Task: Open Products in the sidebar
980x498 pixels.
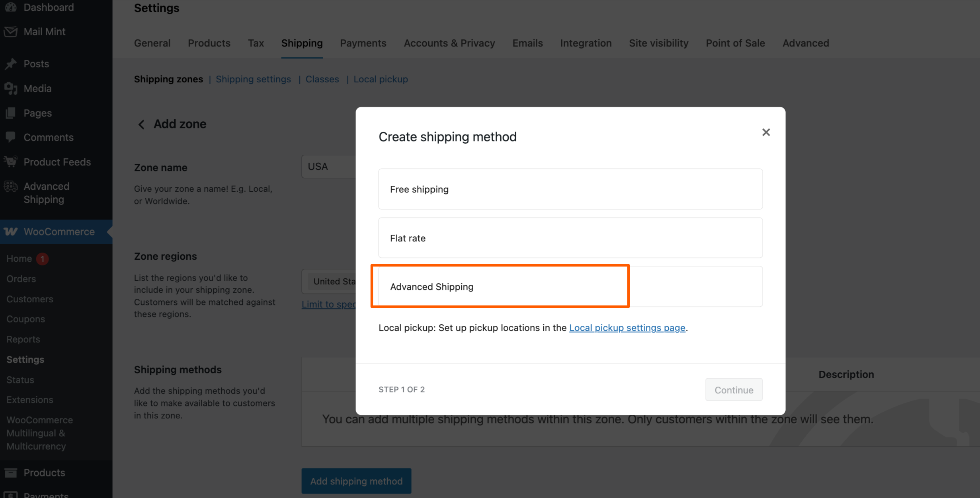Action: [x=44, y=473]
